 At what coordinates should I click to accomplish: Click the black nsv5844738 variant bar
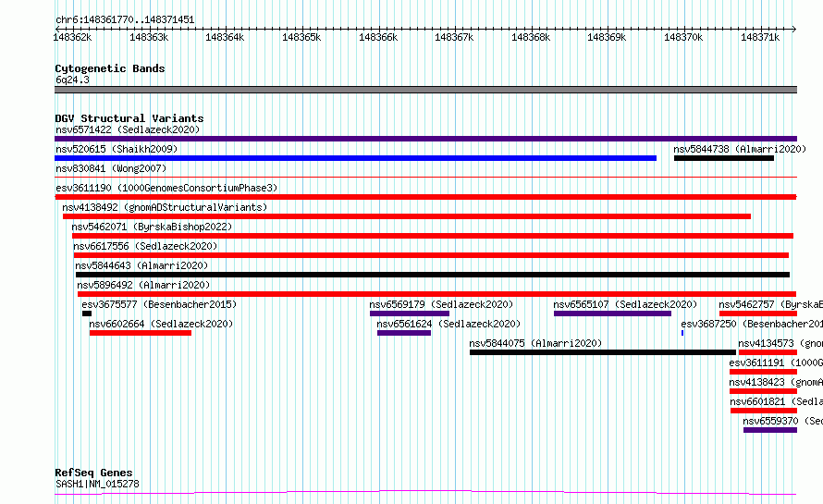(724, 158)
